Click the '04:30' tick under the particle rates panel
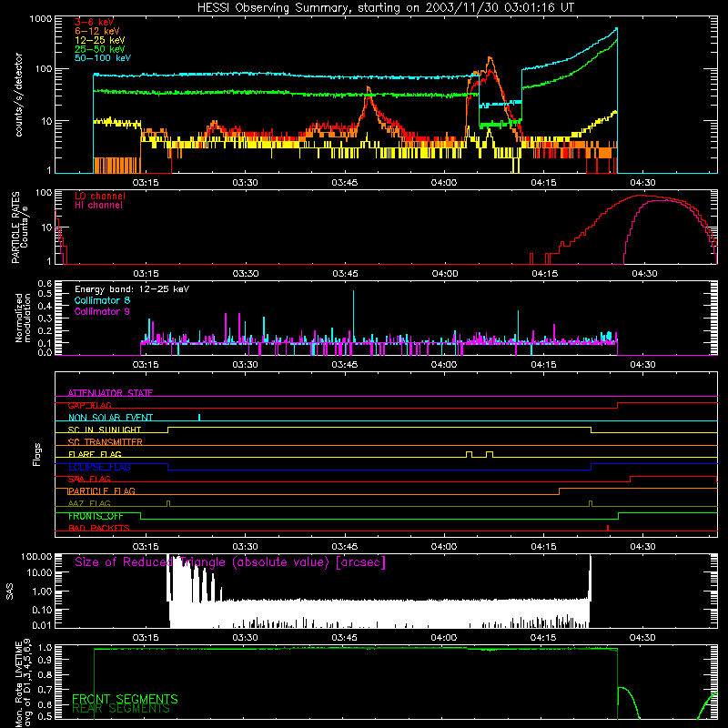728x728 pixels. tap(644, 274)
